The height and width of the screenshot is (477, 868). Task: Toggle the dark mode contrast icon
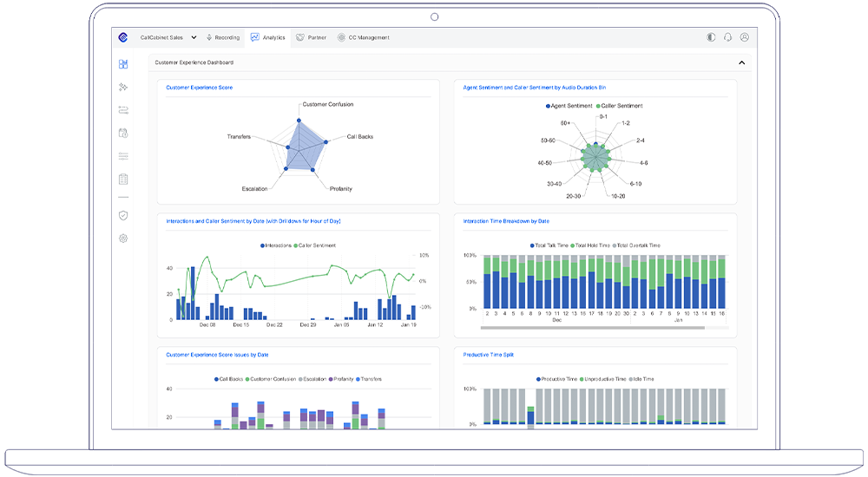[x=711, y=37]
